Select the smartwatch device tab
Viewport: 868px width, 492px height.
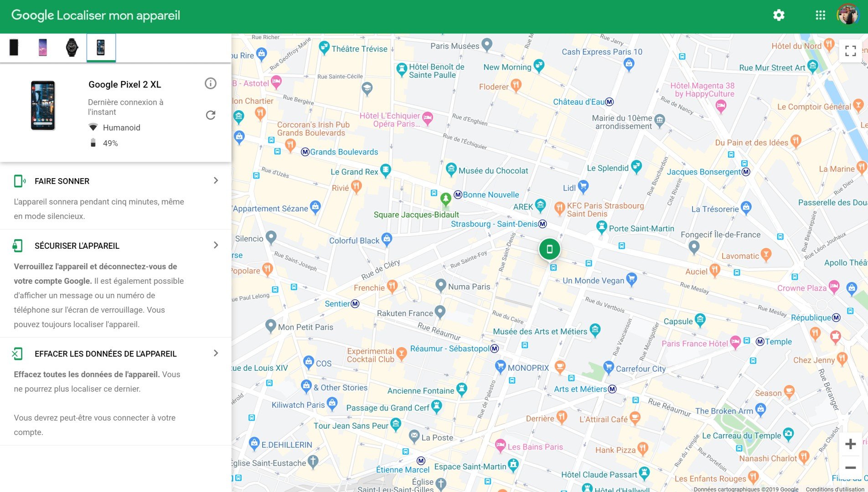[72, 47]
